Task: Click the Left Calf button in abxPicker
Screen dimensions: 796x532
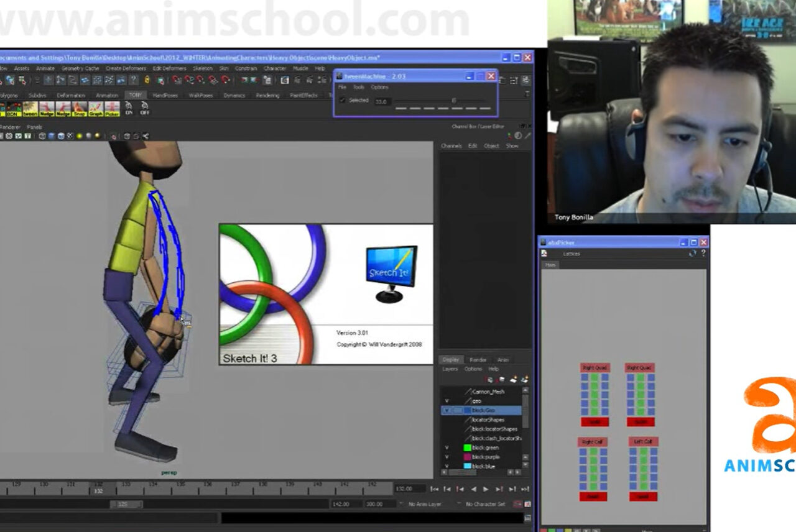Action: pyautogui.click(x=643, y=441)
